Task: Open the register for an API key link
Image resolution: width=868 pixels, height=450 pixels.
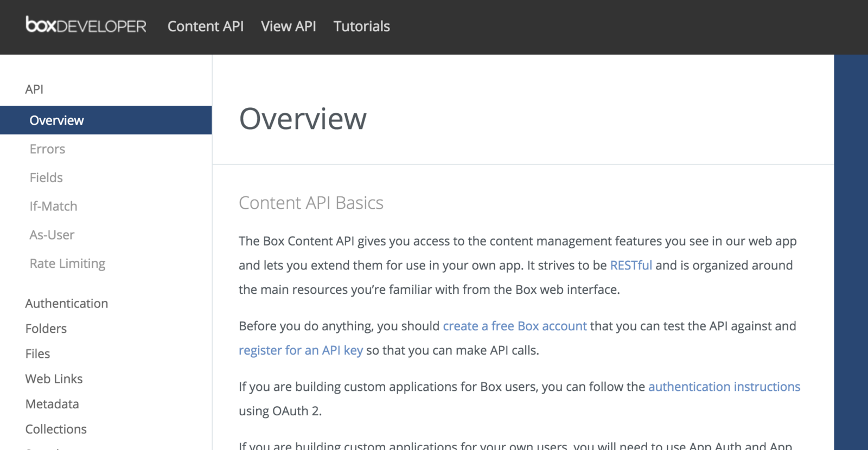Action: tap(301, 350)
